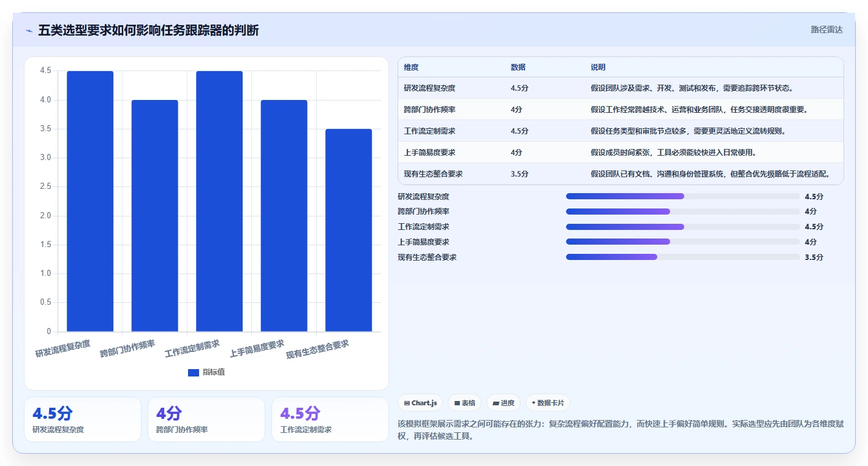Image resolution: width=868 pixels, height=466 pixels.
Task: Click the y-axis tick 2.5
Action: tap(46, 186)
